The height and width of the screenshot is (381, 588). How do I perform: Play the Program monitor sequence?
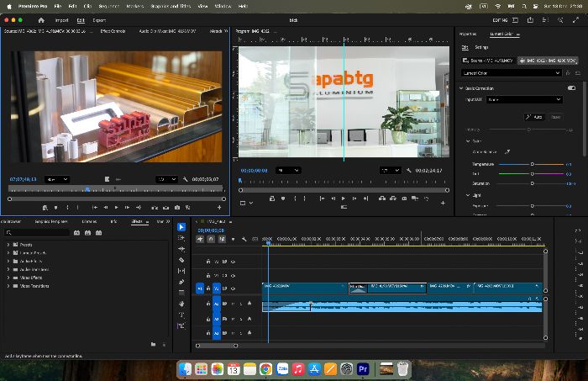(x=344, y=198)
